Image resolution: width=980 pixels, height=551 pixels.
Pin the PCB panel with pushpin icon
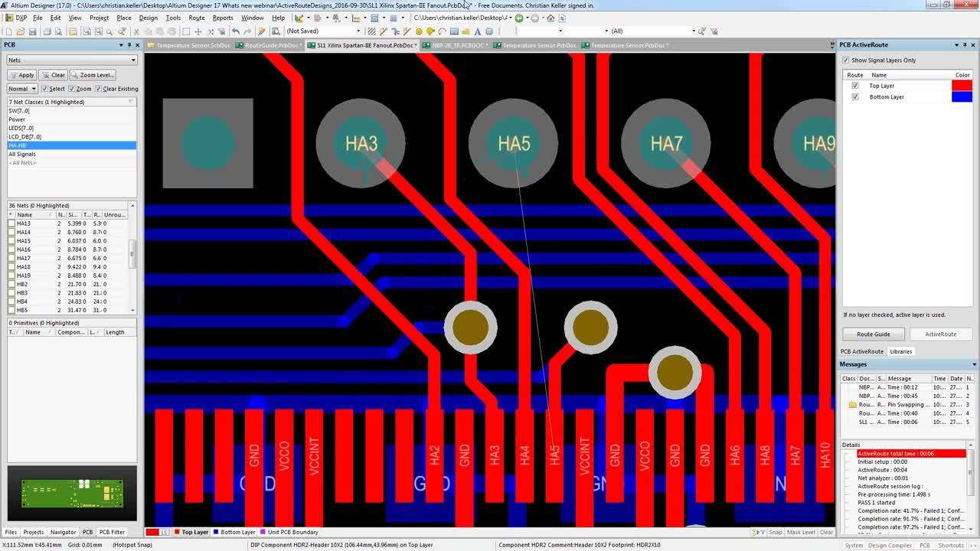129,45
